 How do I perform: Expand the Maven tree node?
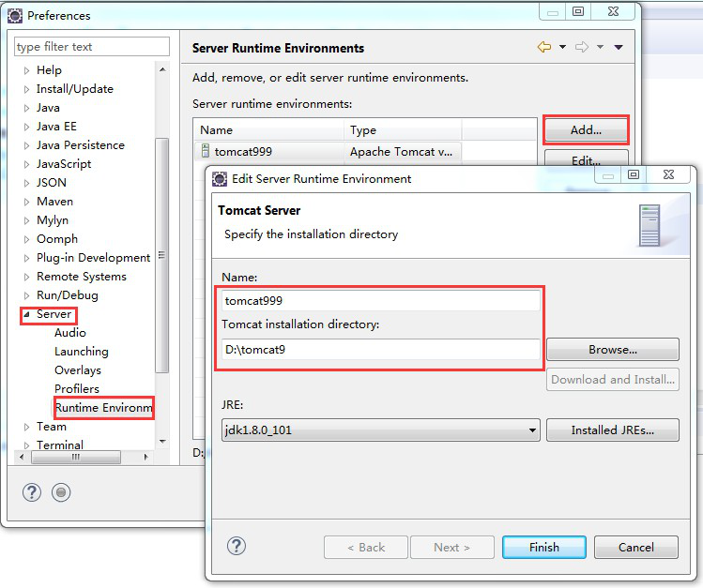[26, 202]
